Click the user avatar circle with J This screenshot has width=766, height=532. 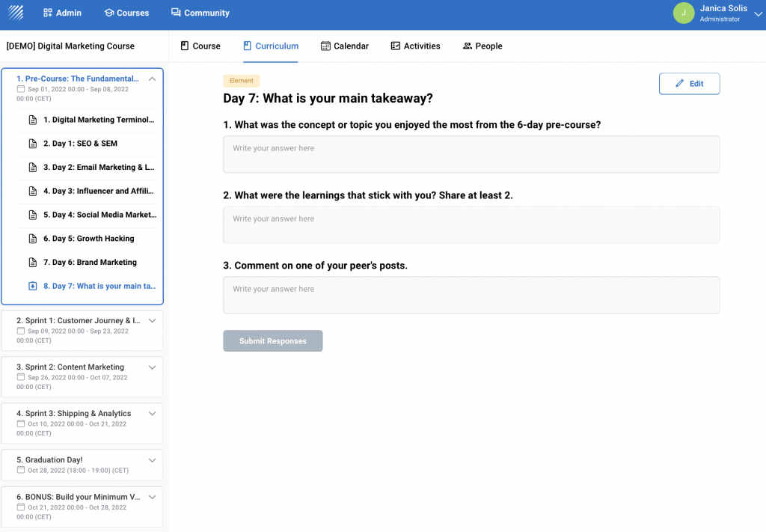click(683, 13)
